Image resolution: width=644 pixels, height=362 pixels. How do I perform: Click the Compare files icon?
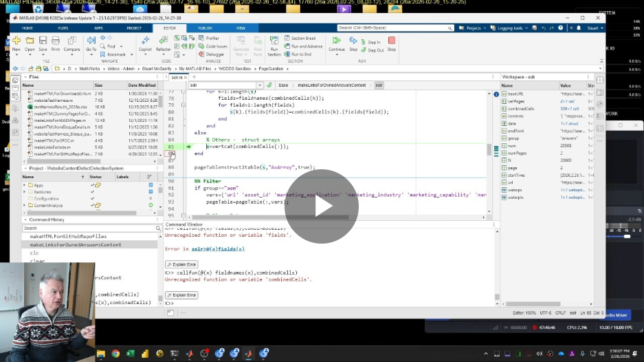pos(71,41)
